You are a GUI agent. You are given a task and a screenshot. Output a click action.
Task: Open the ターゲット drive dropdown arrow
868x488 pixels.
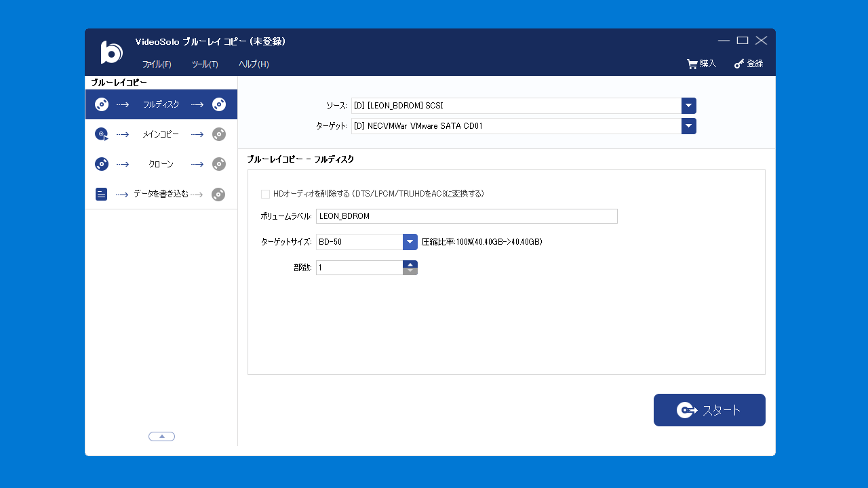point(689,126)
